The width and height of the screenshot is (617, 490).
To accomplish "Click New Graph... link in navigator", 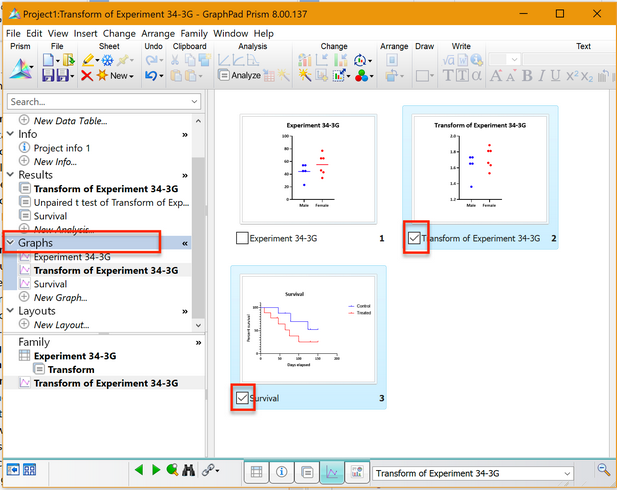I will point(62,298).
